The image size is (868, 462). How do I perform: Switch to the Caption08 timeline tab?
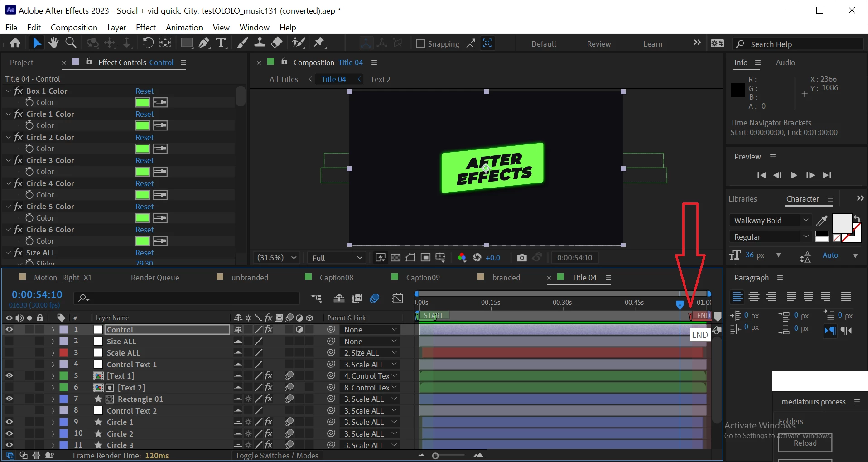336,278
